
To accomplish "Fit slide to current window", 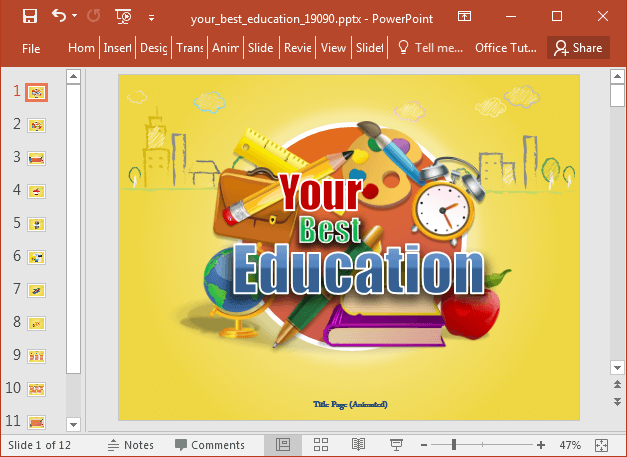I will [601, 445].
